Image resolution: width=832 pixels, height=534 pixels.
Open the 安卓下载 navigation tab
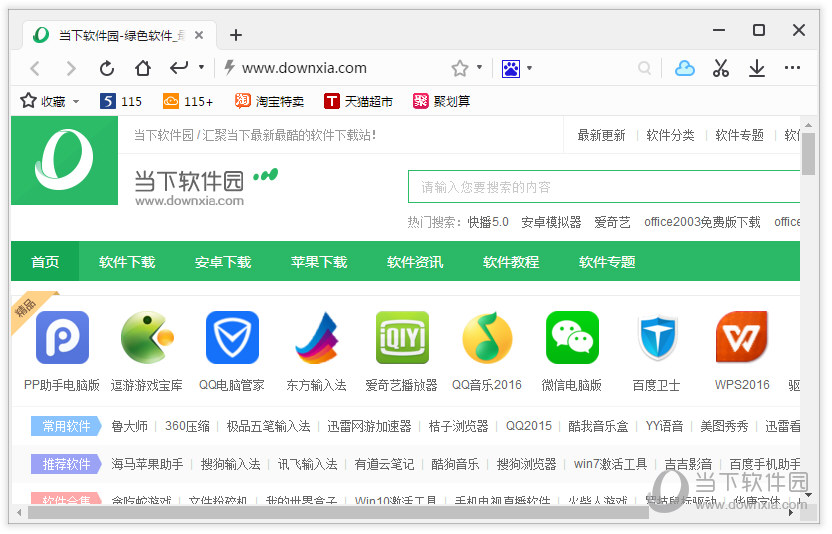(x=223, y=261)
